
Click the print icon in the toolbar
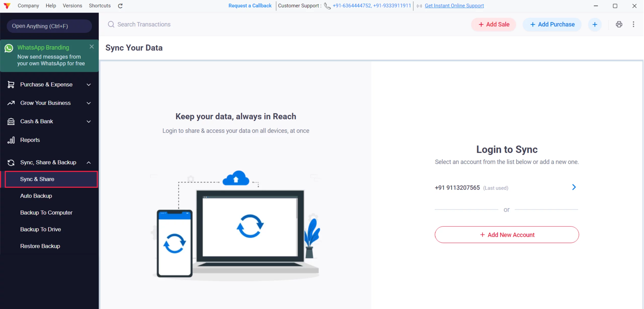click(x=619, y=24)
